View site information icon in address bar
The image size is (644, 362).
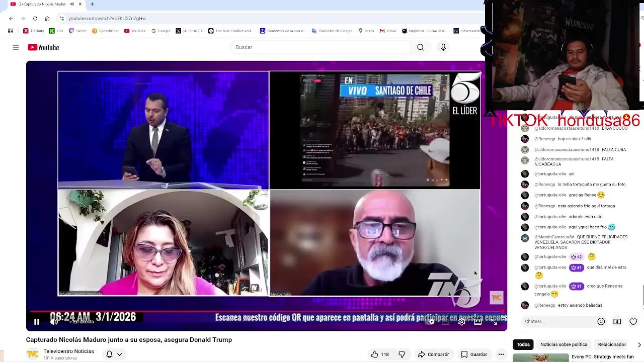point(62,19)
